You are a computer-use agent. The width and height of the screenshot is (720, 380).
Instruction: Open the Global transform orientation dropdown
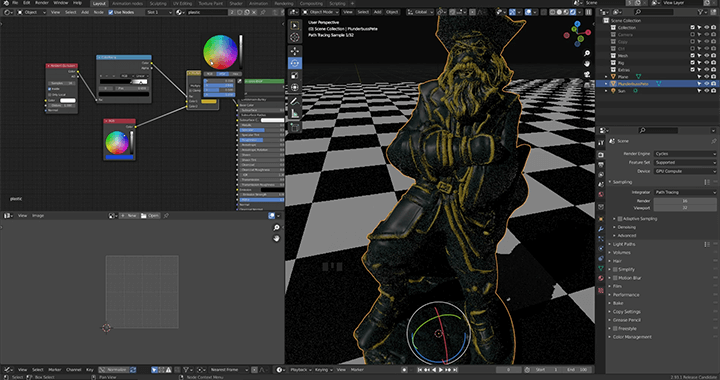pyautogui.click(x=421, y=12)
